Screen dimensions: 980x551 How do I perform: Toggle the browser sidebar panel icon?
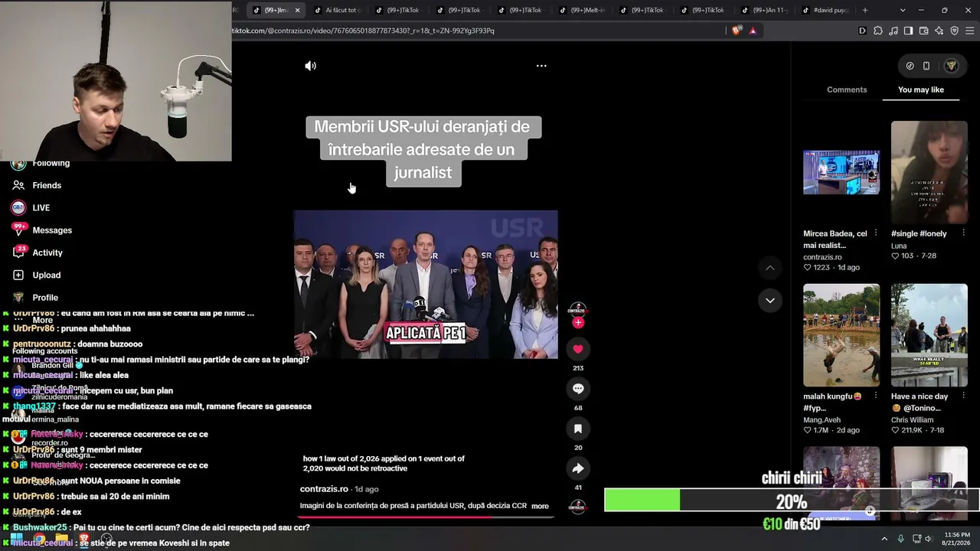pos(908,31)
